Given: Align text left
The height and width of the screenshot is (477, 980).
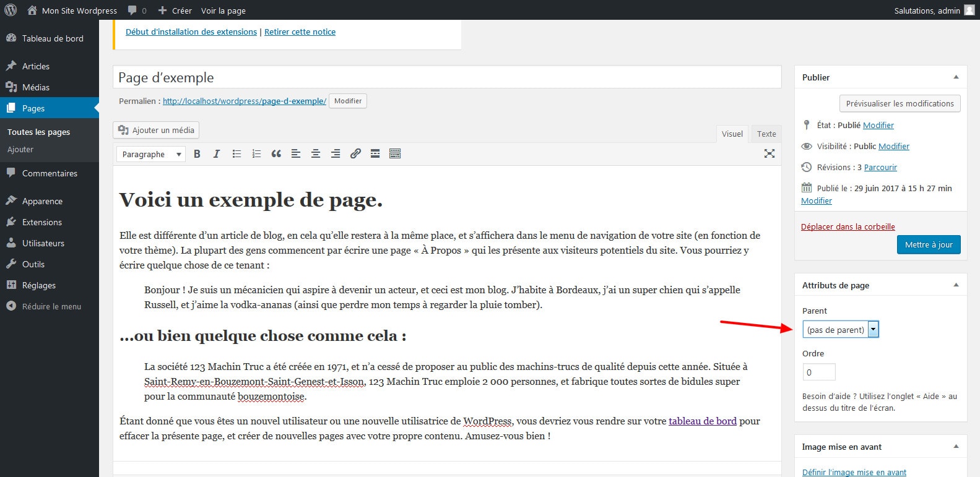Looking at the screenshot, I should pos(296,154).
